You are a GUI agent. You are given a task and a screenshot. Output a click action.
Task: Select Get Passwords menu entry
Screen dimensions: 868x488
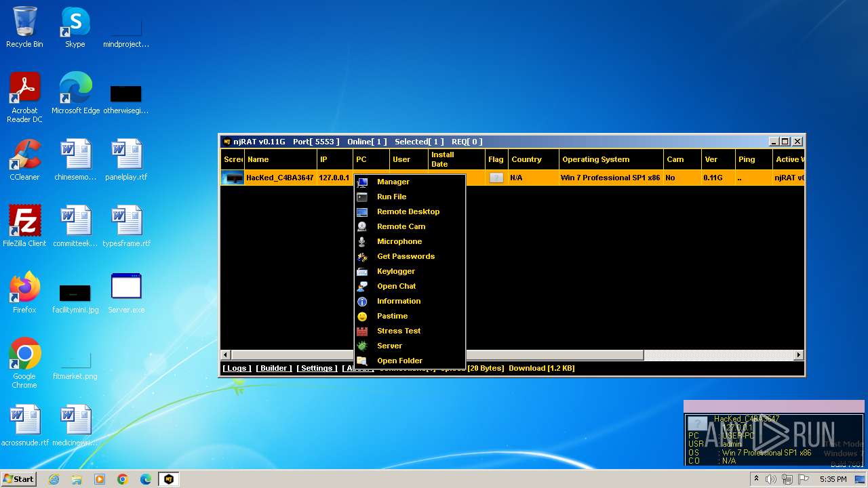tap(410, 256)
